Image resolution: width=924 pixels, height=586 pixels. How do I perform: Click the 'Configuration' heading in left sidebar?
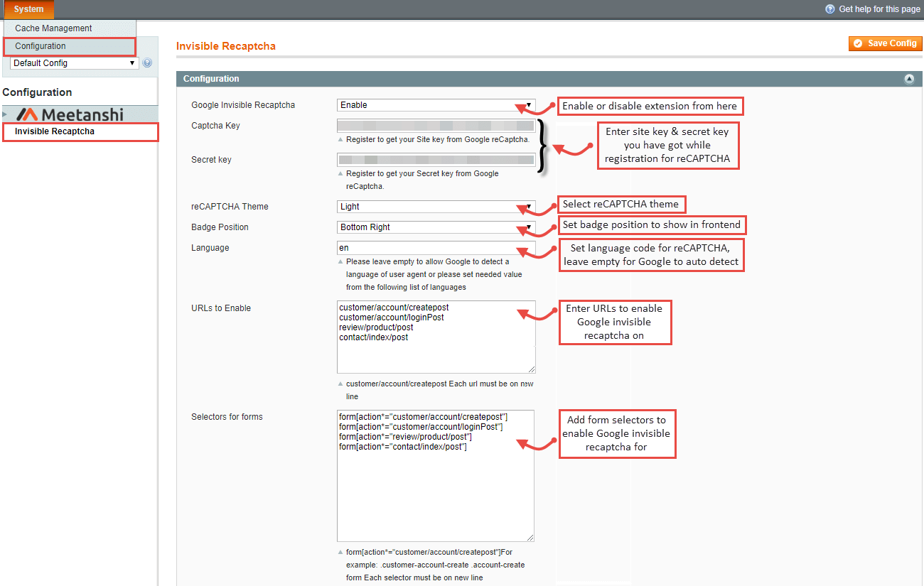point(37,92)
